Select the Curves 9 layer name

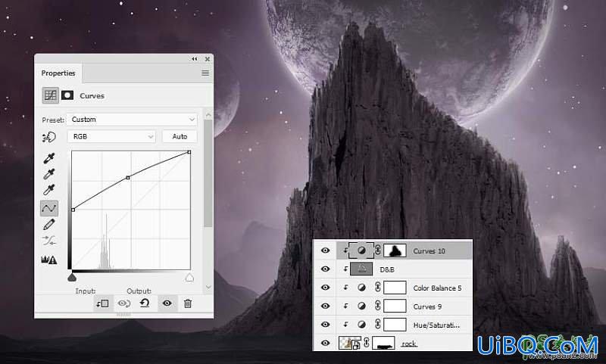point(427,306)
